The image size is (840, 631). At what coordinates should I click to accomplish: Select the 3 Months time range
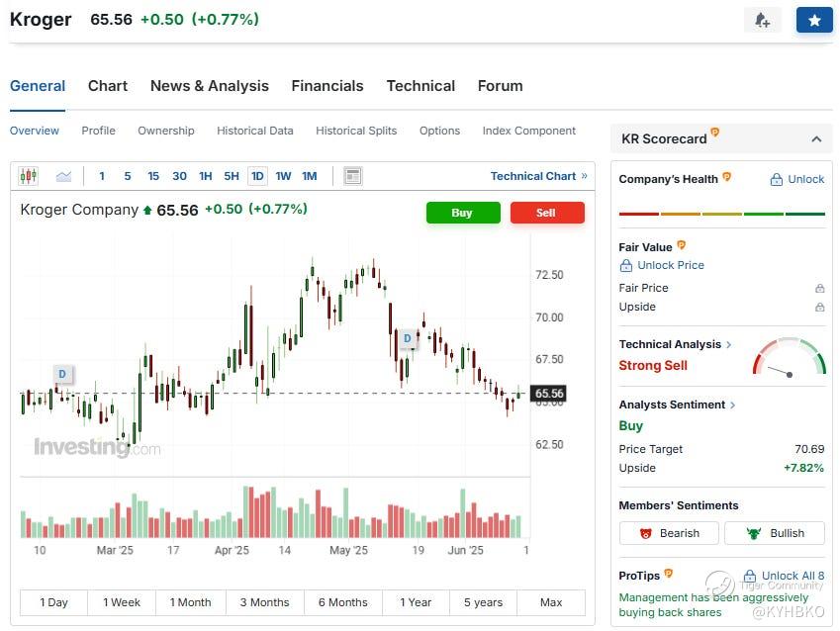(264, 602)
